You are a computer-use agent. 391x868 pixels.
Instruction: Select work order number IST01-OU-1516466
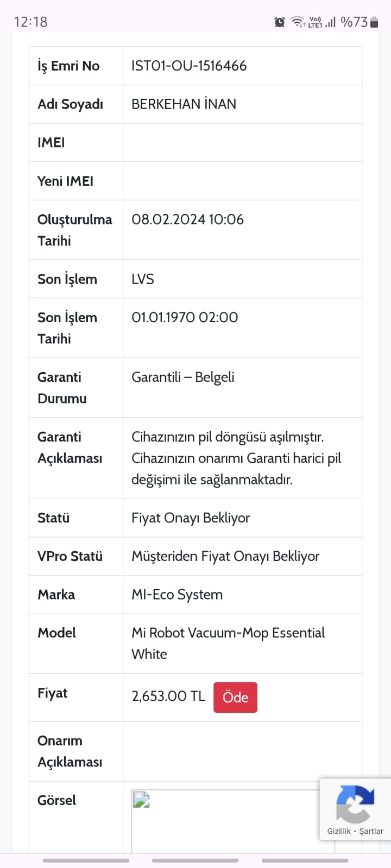pyautogui.click(x=189, y=66)
